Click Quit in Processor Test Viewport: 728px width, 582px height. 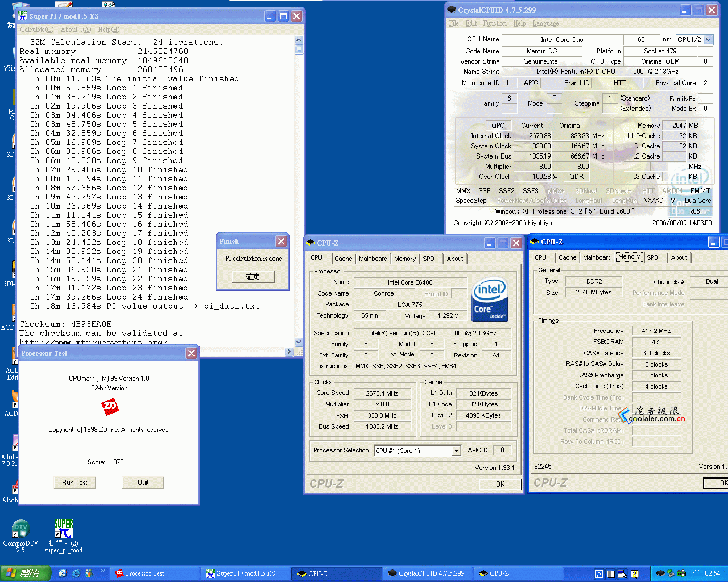pos(143,483)
